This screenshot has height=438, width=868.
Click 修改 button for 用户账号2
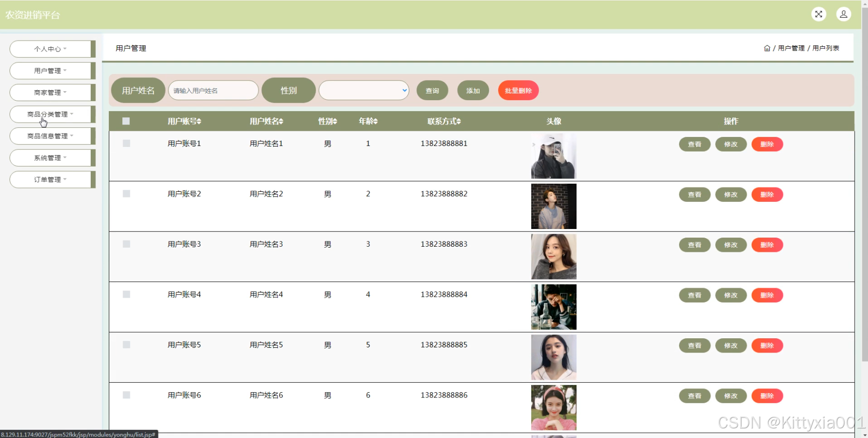coord(731,195)
